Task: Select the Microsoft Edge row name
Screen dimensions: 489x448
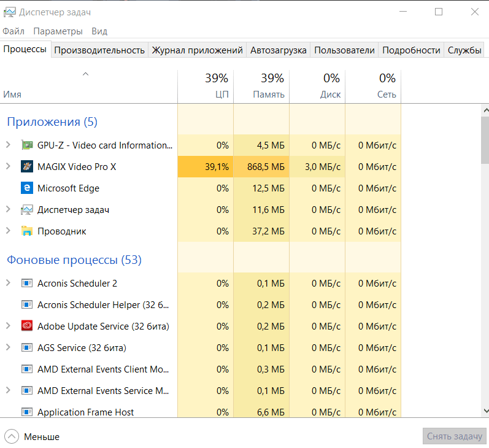Action: [x=68, y=188]
